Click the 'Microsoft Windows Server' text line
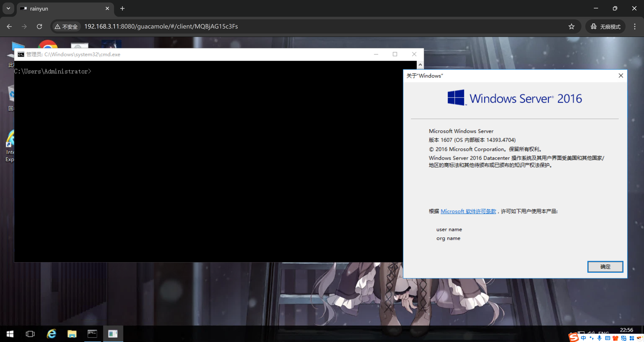 click(x=461, y=131)
